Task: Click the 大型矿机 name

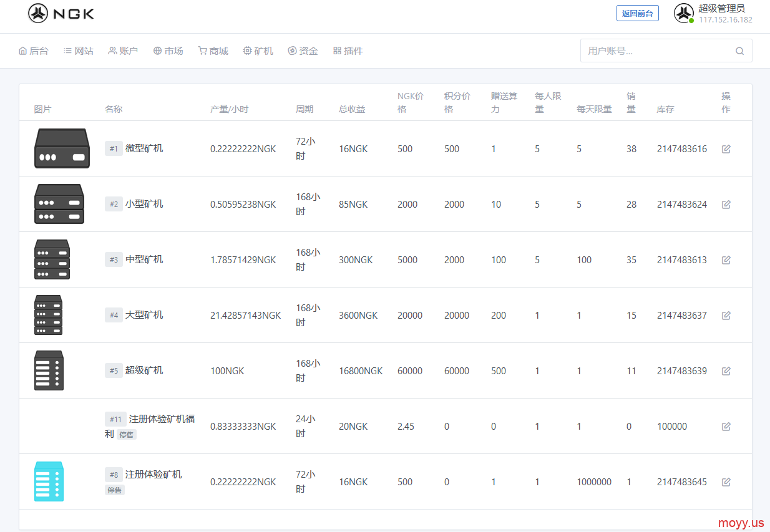Action: (144, 315)
